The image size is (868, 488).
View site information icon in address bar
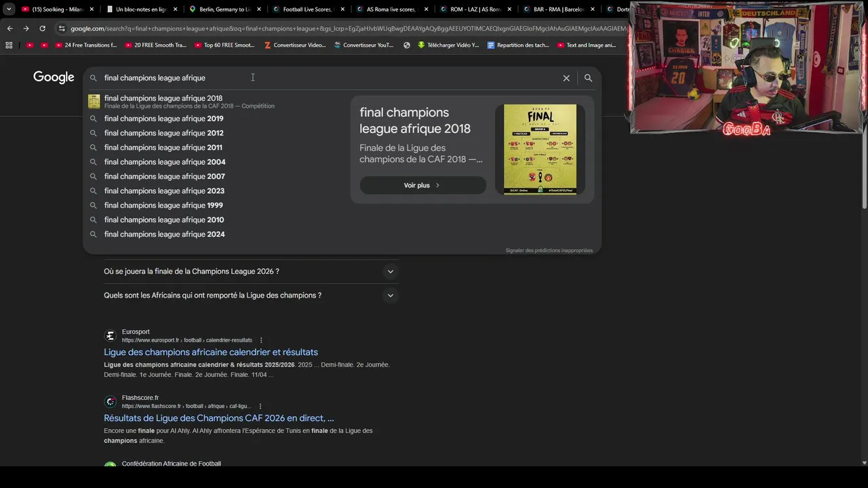(62, 28)
